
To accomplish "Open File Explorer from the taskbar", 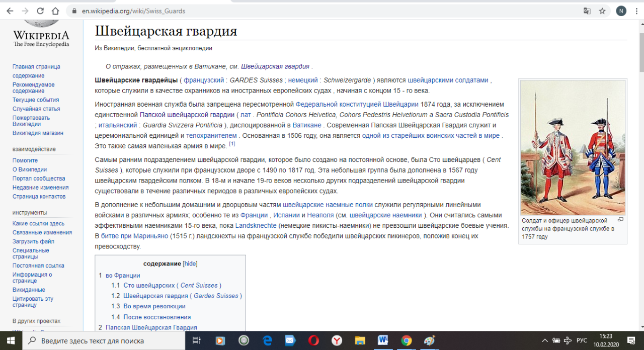I will click(x=360, y=340).
